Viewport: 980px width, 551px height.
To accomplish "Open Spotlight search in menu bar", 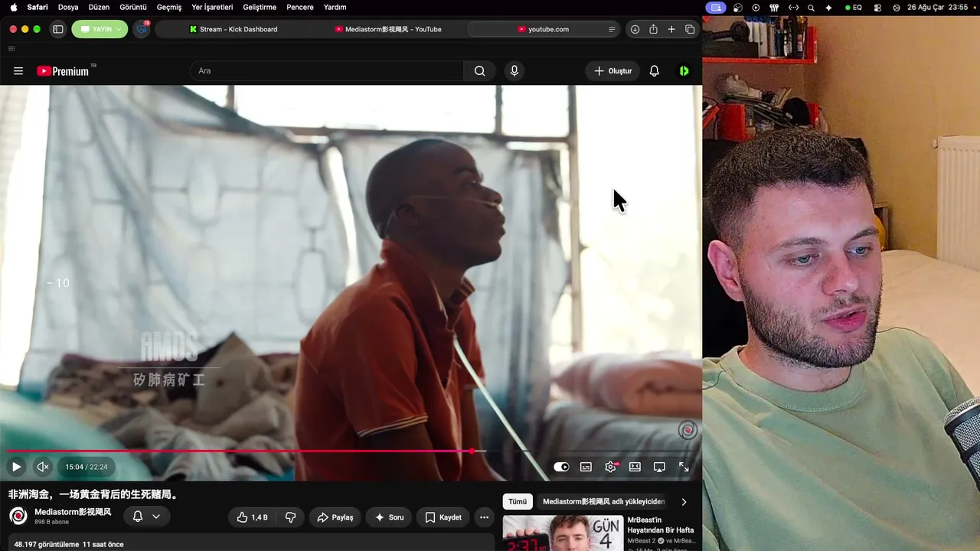I will 811,7.
